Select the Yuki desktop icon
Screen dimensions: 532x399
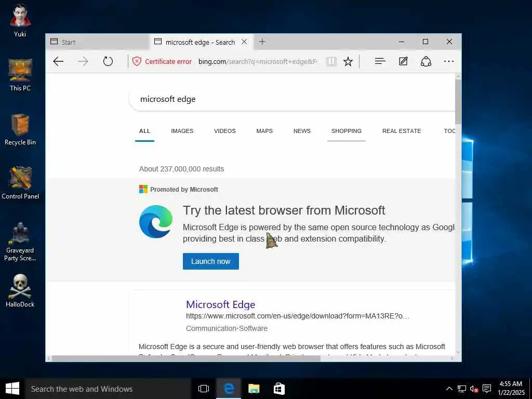point(20,20)
